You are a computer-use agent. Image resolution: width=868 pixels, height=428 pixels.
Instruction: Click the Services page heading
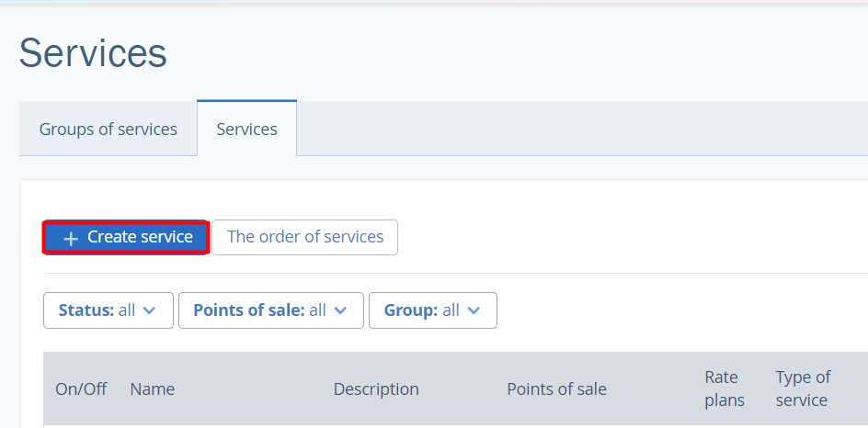pos(93,53)
